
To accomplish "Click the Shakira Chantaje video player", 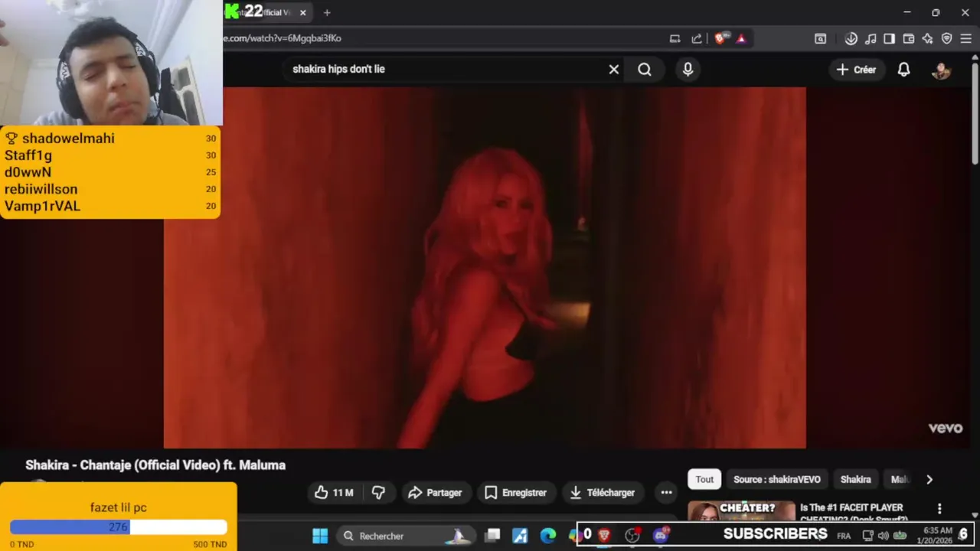I will 485,267.
